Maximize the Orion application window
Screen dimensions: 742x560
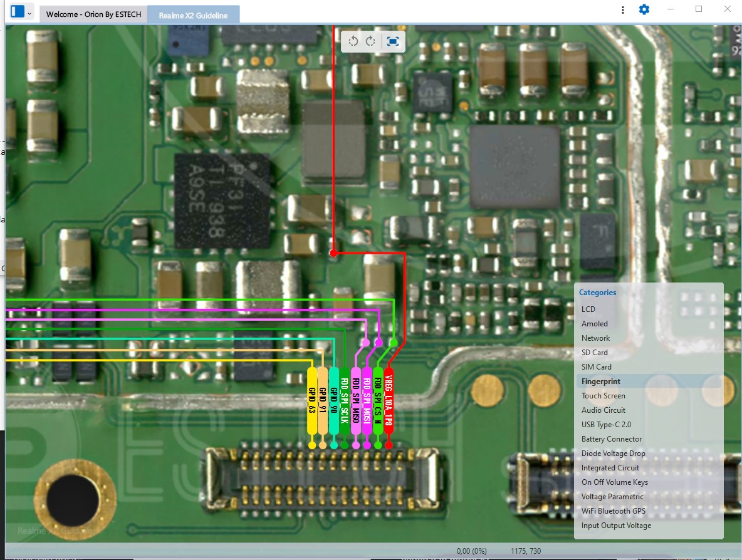pyautogui.click(x=699, y=9)
